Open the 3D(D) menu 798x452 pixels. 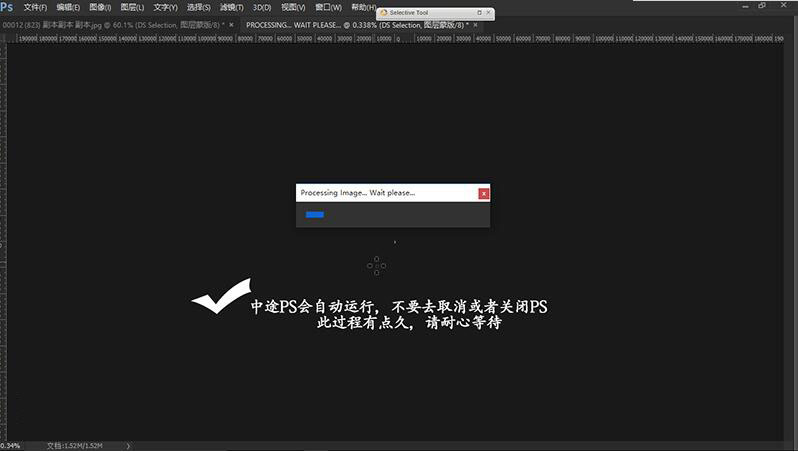coord(262,8)
